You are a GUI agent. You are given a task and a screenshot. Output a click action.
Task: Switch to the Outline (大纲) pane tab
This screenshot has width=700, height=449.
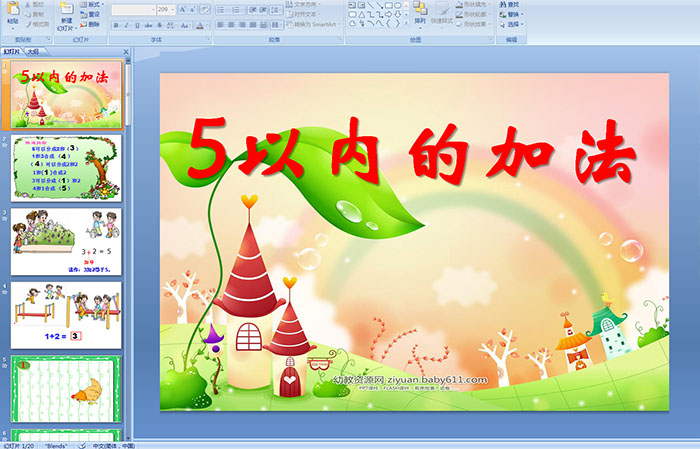(33, 52)
